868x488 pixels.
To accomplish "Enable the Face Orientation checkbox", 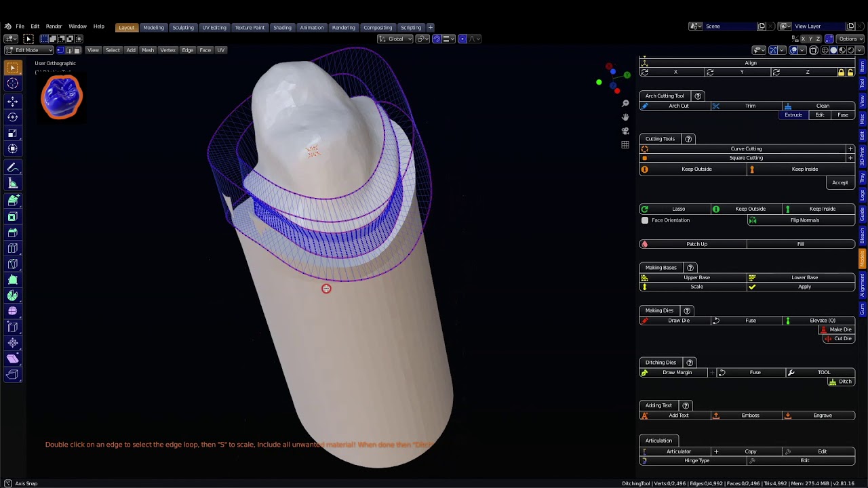I will [x=645, y=220].
